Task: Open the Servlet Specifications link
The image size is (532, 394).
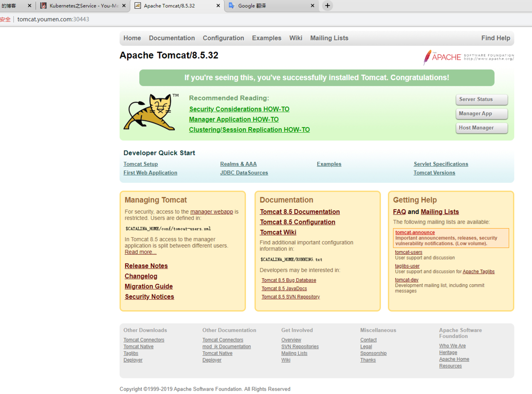Action: coord(441,164)
